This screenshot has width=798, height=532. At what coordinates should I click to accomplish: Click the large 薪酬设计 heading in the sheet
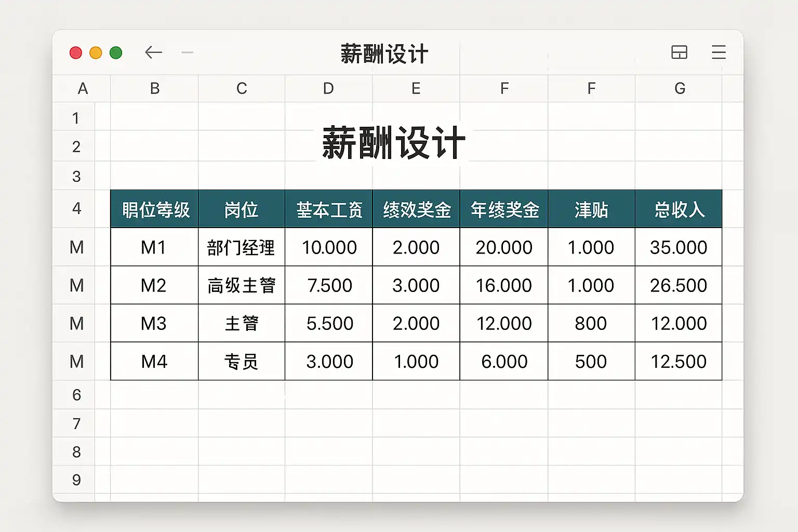[x=394, y=143]
